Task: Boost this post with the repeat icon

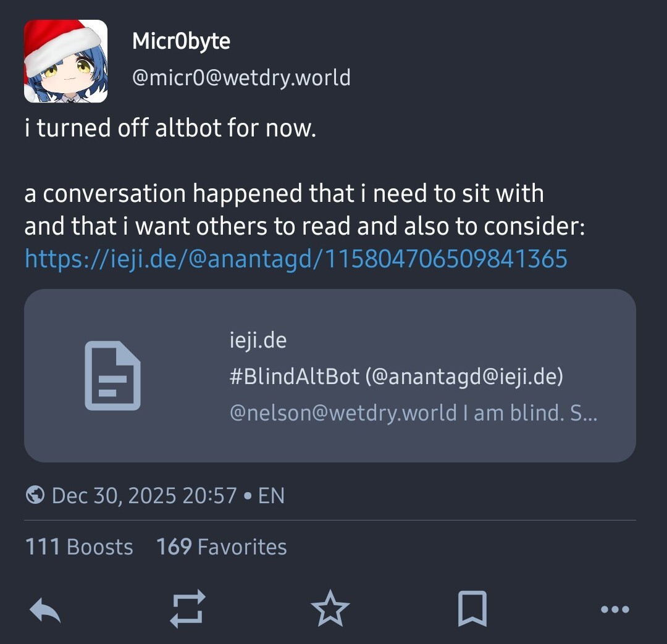Action: 187,609
